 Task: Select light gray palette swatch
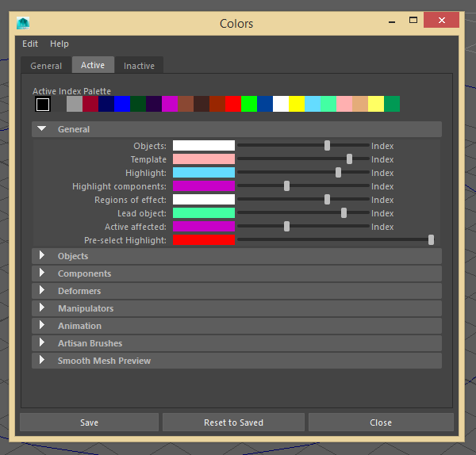click(x=75, y=104)
